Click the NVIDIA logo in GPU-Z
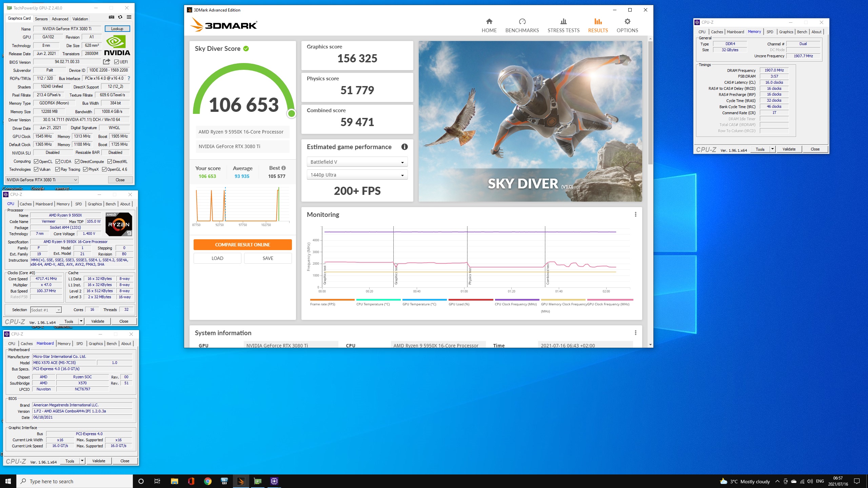 tap(117, 46)
